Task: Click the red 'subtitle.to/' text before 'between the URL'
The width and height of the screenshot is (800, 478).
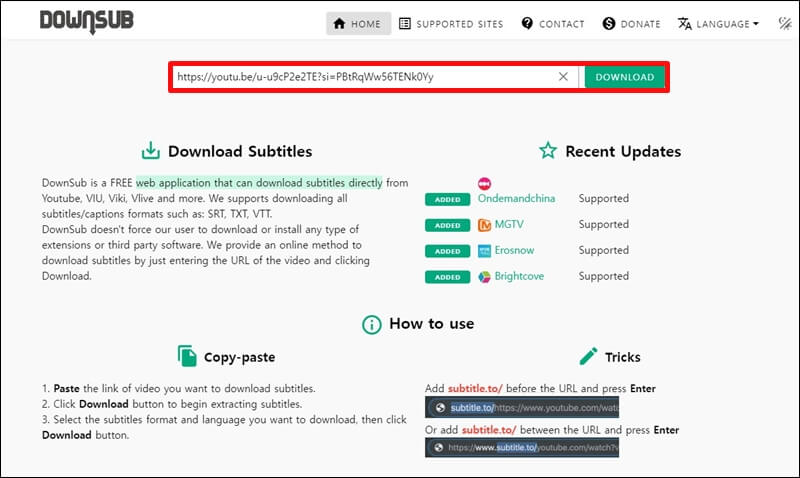Action: [489, 430]
